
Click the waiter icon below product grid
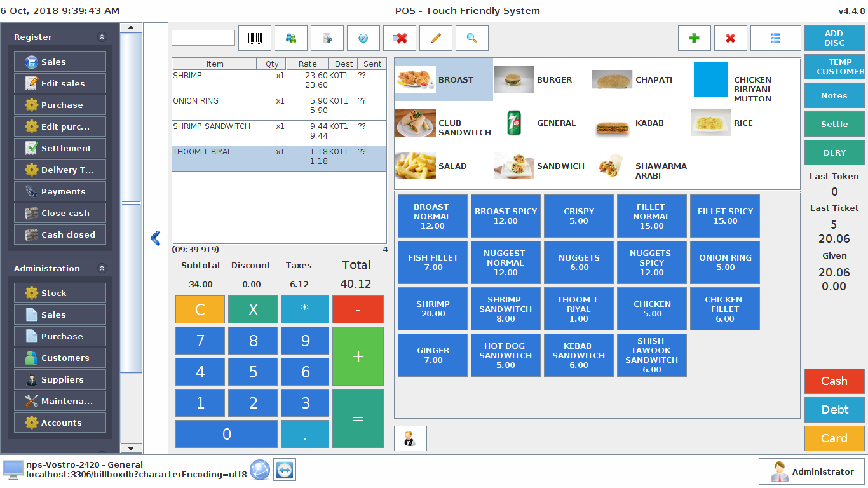[410, 438]
